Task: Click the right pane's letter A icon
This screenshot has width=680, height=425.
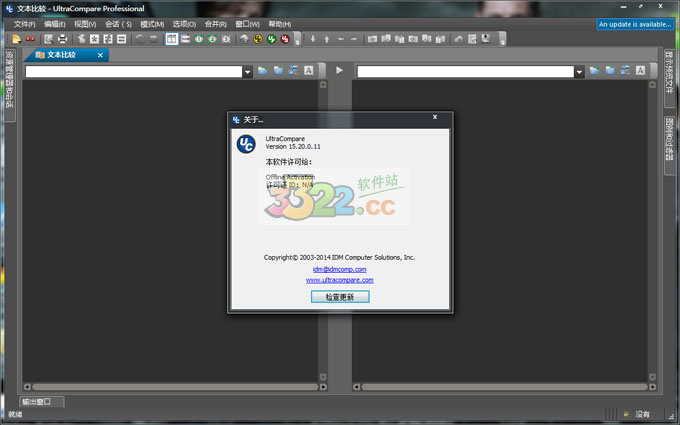Action: coord(641,70)
